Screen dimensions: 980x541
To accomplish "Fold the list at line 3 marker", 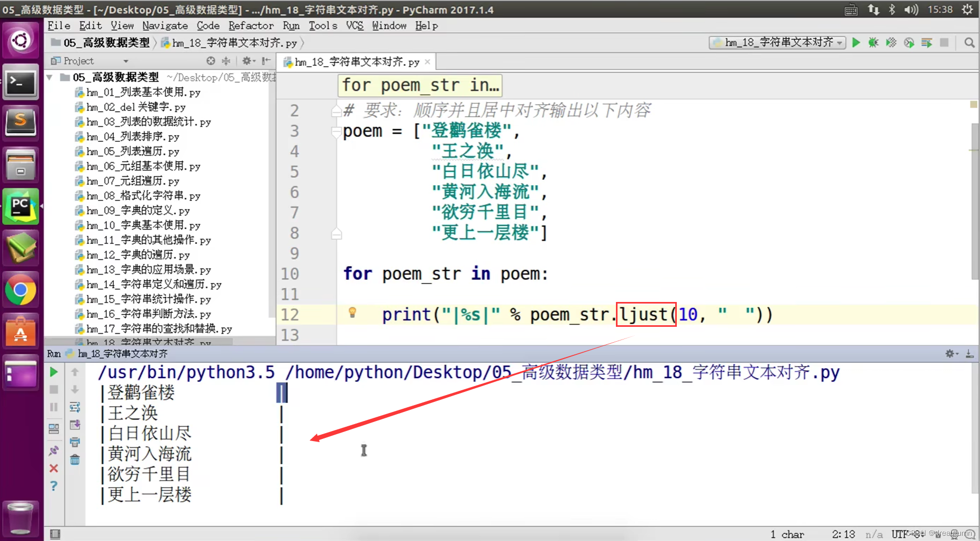I will pyautogui.click(x=336, y=131).
